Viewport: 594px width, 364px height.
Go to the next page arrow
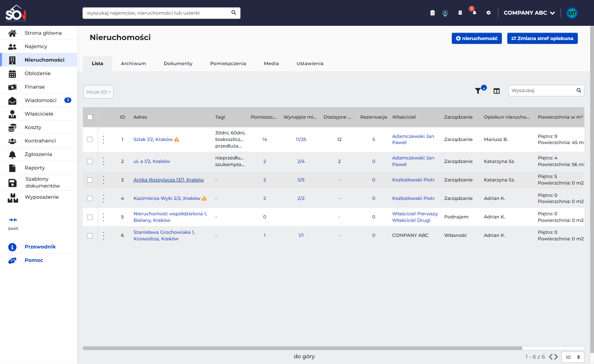tap(556, 357)
